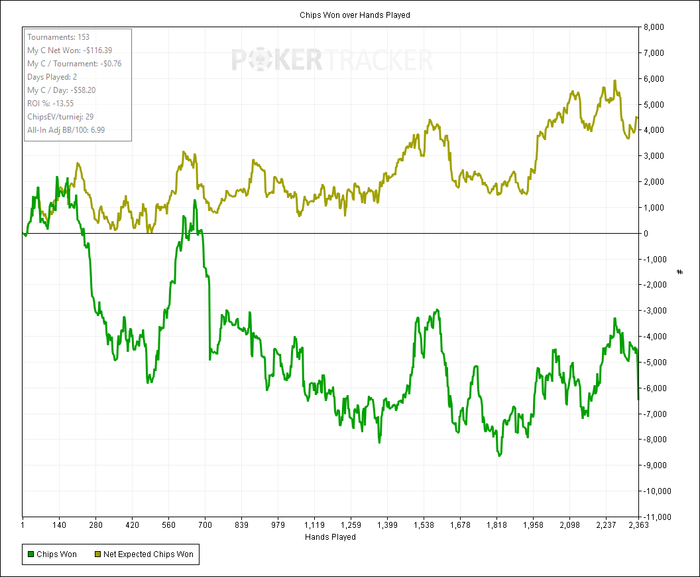
Task: Click the 0 y-axis tick label
Action: pyautogui.click(x=646, y=234)
